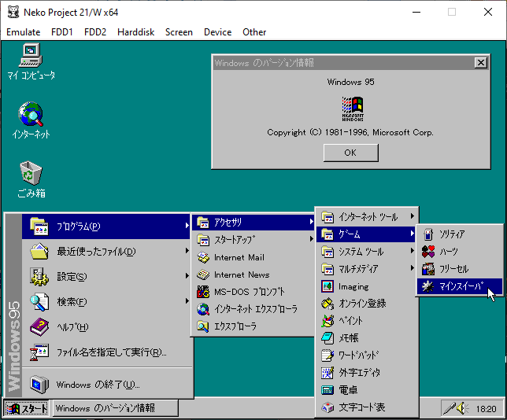Open the Screen menu
This screenshot has width=507, height=420.
[179, 32]
